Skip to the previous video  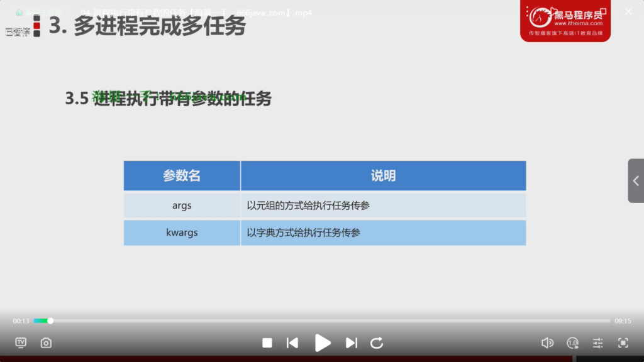(x=292, y=343)
